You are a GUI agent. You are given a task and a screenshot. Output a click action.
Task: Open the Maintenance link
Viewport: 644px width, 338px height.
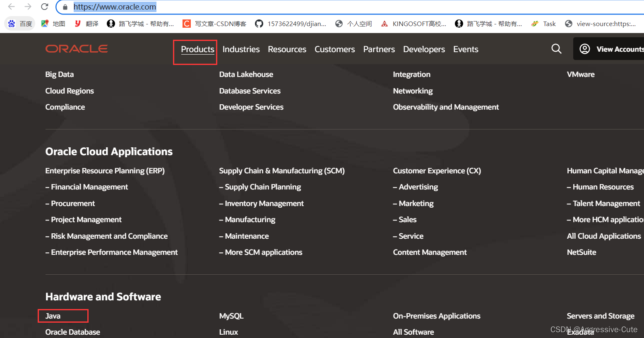(x=244, y=236)
